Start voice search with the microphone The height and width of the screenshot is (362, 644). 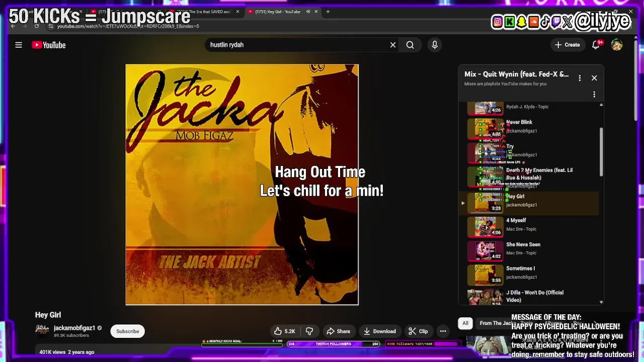click(x=435, y=45)
